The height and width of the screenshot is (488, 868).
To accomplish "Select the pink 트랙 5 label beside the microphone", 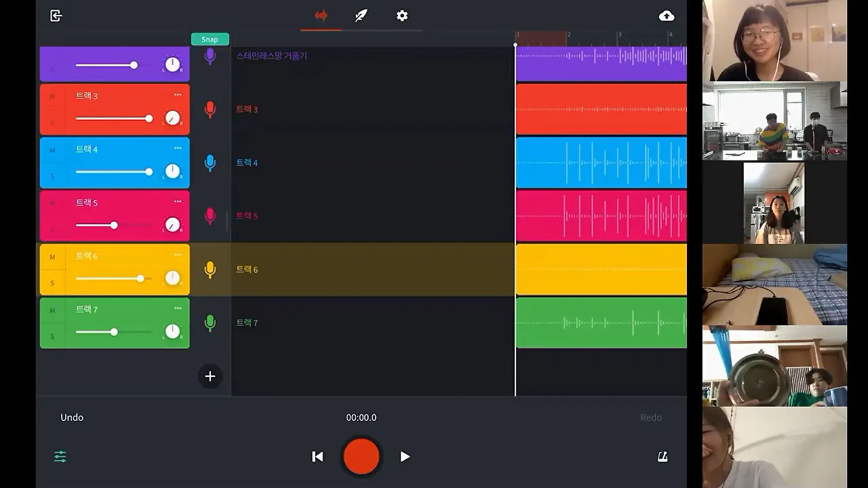I will pos(247,216).
